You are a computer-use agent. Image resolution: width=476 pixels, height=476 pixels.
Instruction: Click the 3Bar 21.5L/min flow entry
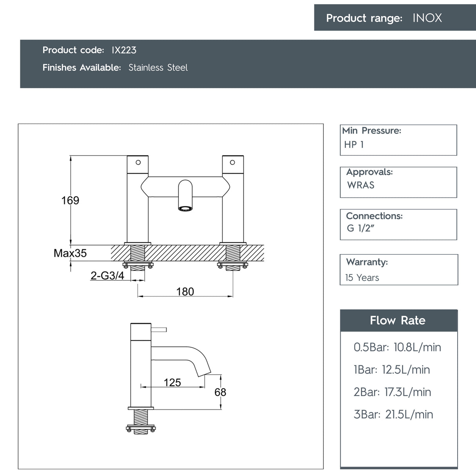point(393,414)
